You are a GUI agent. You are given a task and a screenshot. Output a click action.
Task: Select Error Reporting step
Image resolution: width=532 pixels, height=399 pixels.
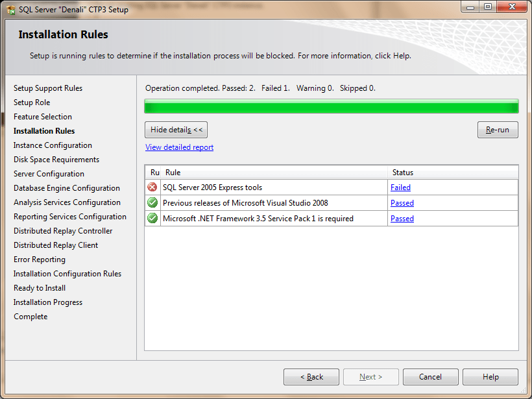click(40, 260)
